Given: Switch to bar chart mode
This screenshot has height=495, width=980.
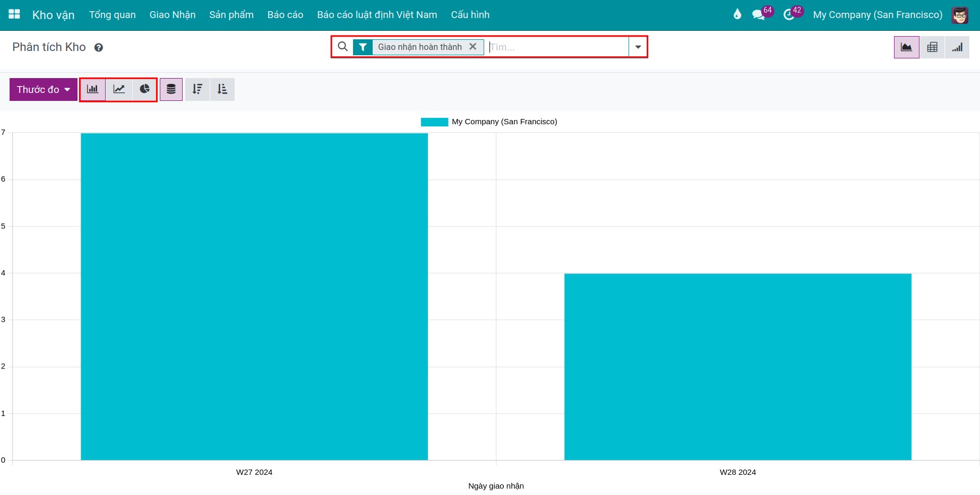Looking at the screenshot, I should click(x=93, y=89).
